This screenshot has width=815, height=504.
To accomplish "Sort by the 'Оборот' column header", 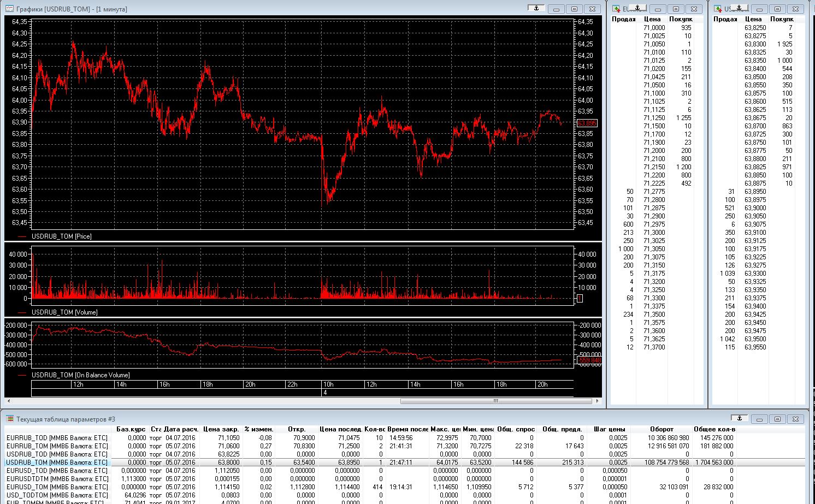I will 662,429.
